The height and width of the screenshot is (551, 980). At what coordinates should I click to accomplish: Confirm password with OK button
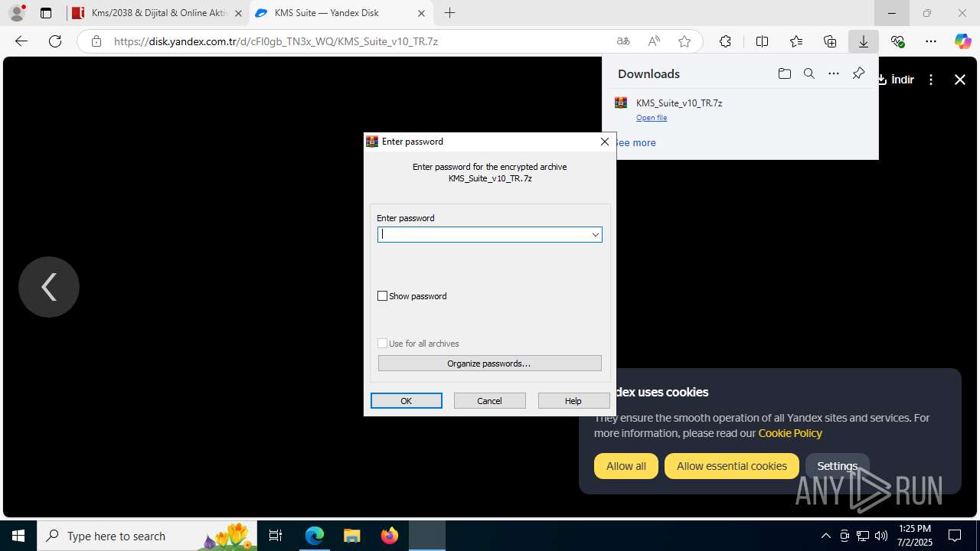(407, 401)
